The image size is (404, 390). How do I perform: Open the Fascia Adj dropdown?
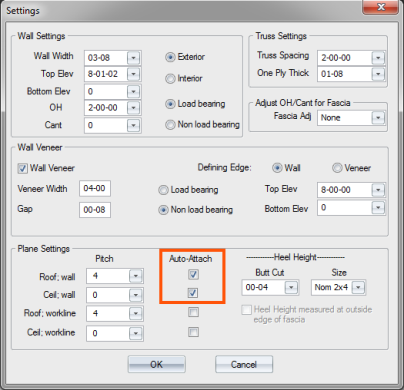378,118
